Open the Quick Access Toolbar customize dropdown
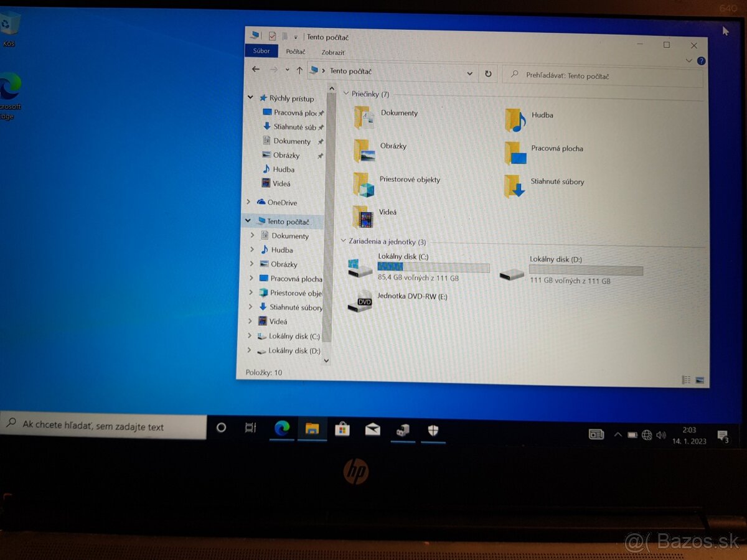This screenshot has width=747, height=560. [297, 36]
